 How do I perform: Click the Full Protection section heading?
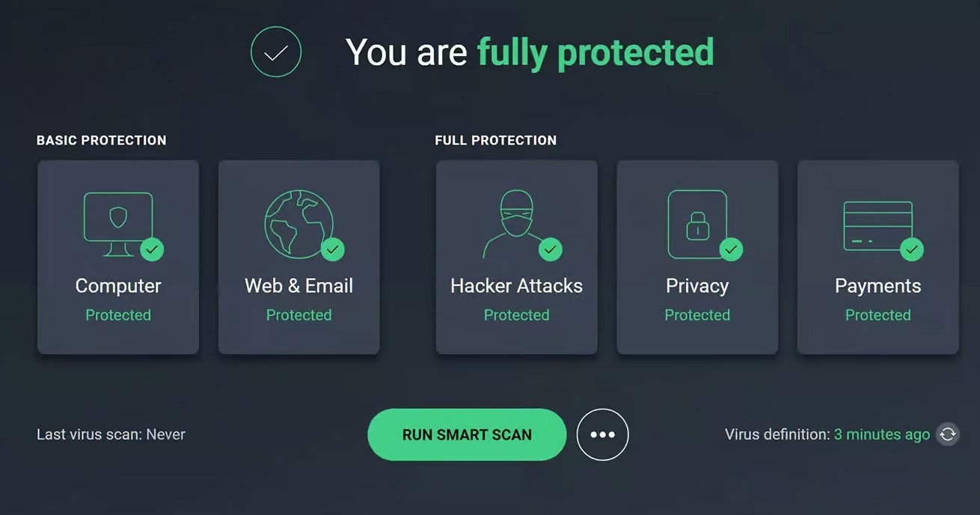[x=495, y=140]
